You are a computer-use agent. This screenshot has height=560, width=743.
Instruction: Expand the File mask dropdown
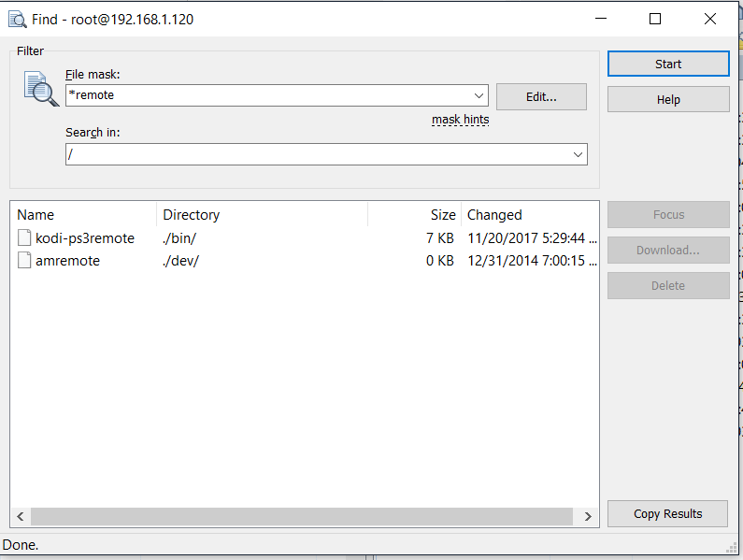479,95
